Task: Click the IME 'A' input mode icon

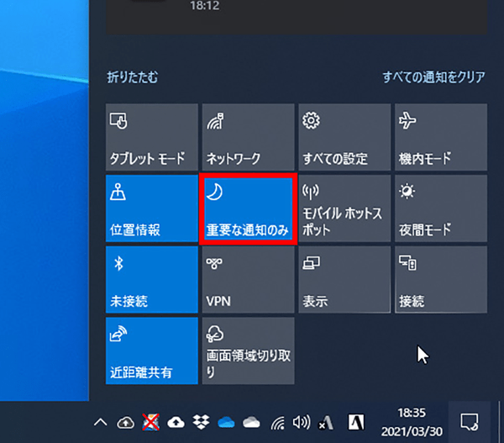Action: (x=356, y=422)
